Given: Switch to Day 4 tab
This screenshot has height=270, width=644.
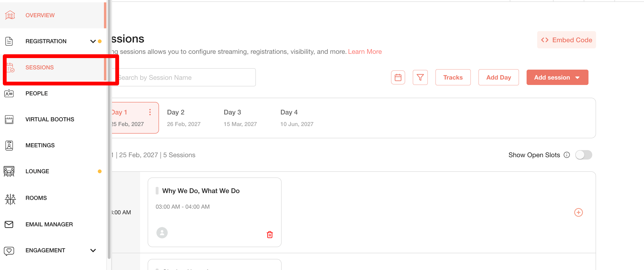Looking at the screenshot, I should tap(297, 118).
